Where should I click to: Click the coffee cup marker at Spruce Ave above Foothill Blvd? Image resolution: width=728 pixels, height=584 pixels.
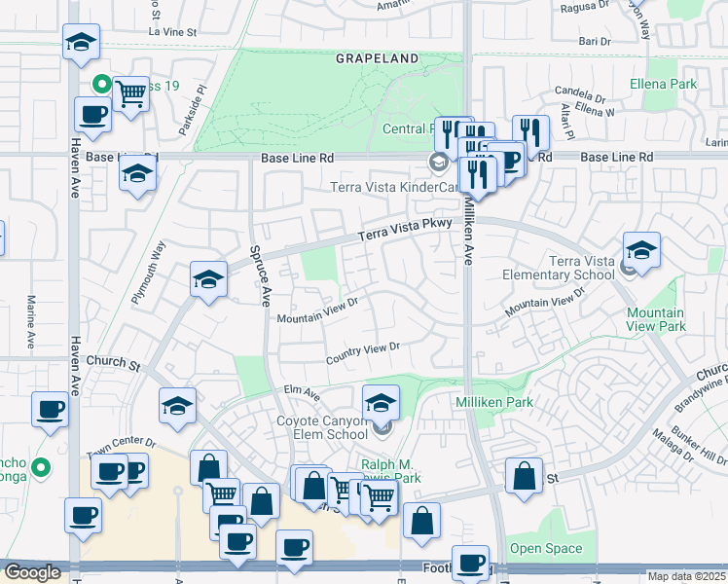pos(294,549)
